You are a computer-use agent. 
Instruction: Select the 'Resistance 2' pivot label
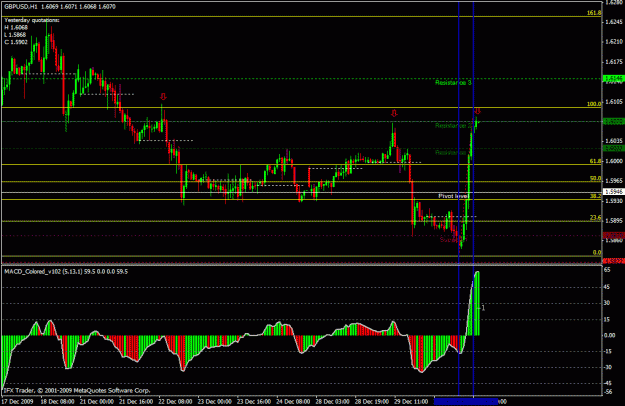click(x=453, y=126)
